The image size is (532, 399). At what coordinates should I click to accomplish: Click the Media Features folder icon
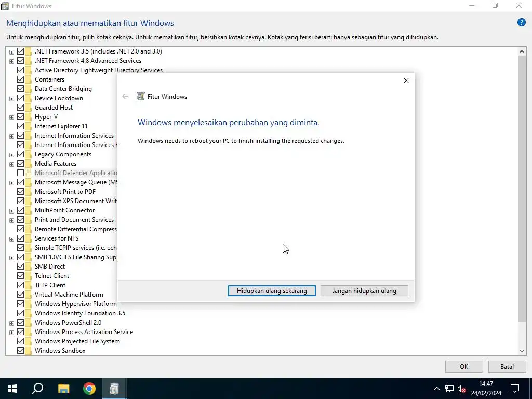pyautogui.click(x=29, y=164)
